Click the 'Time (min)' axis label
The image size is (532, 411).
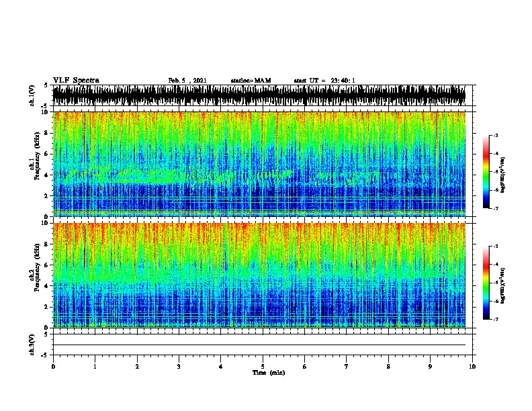269,373
